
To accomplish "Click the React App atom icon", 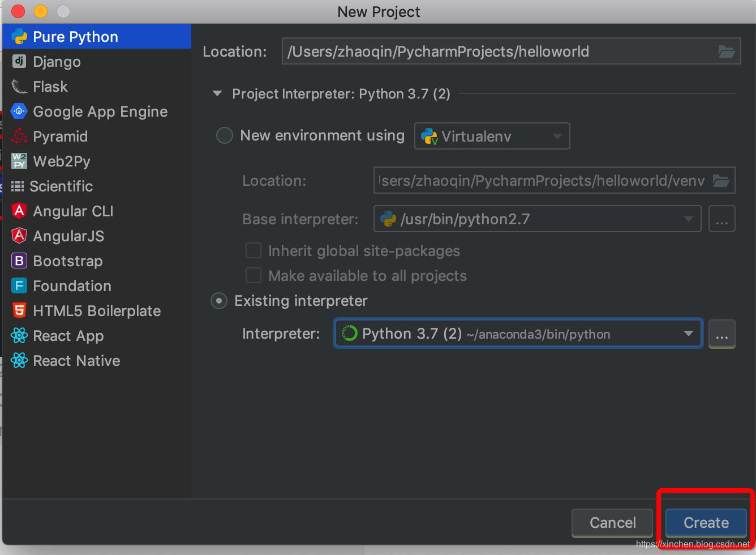I will (x=19, y=335).
